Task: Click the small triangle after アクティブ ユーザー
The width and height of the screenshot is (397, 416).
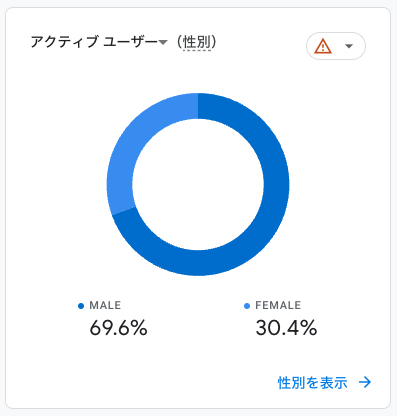Action: [163, 42]
